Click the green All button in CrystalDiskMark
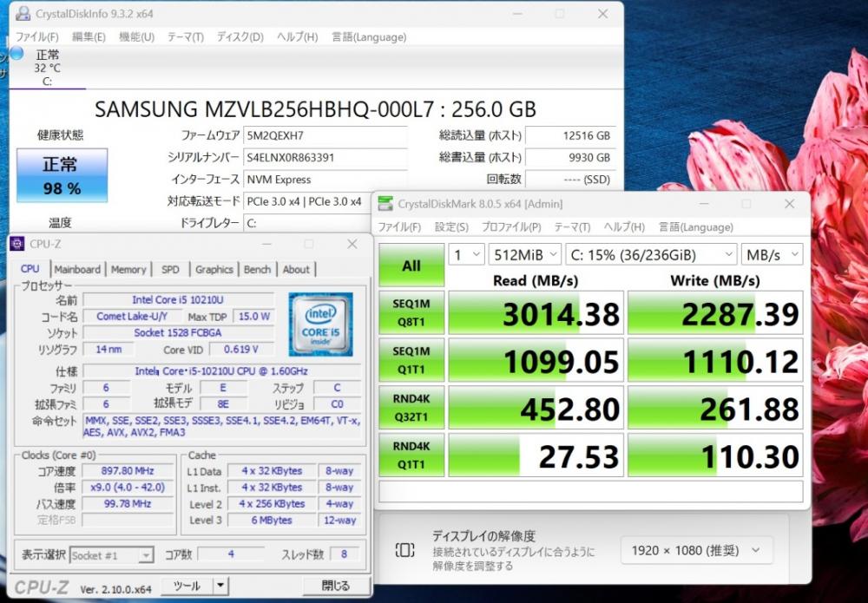Viewport: 868px width, 603px height. (x=411, y=265)
